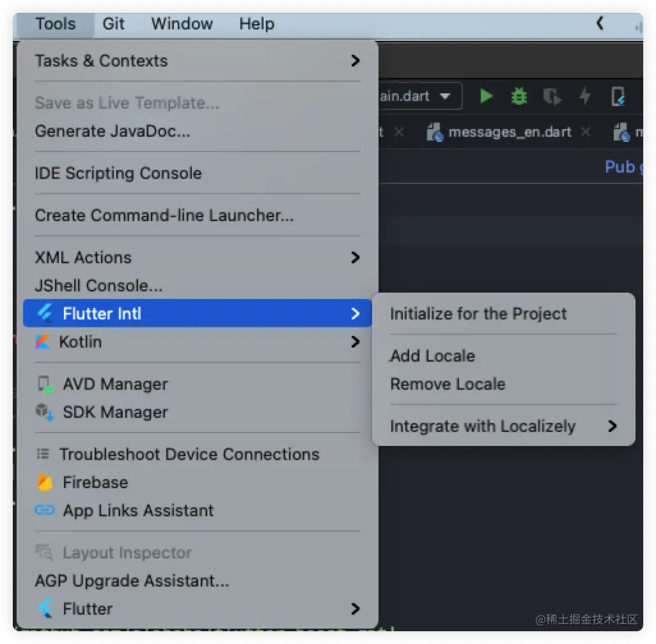Open the Flutter submenu at the bottom

tap(88, 608)
